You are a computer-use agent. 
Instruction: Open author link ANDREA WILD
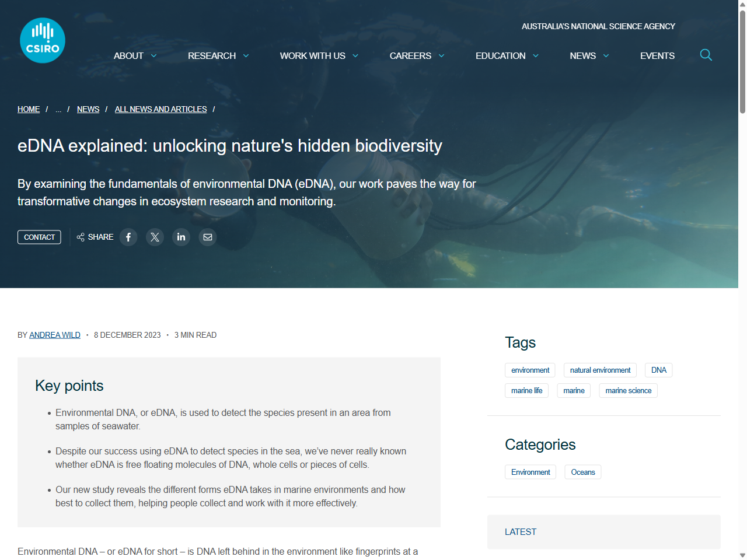pyautogui.click(x=54, y=335)
